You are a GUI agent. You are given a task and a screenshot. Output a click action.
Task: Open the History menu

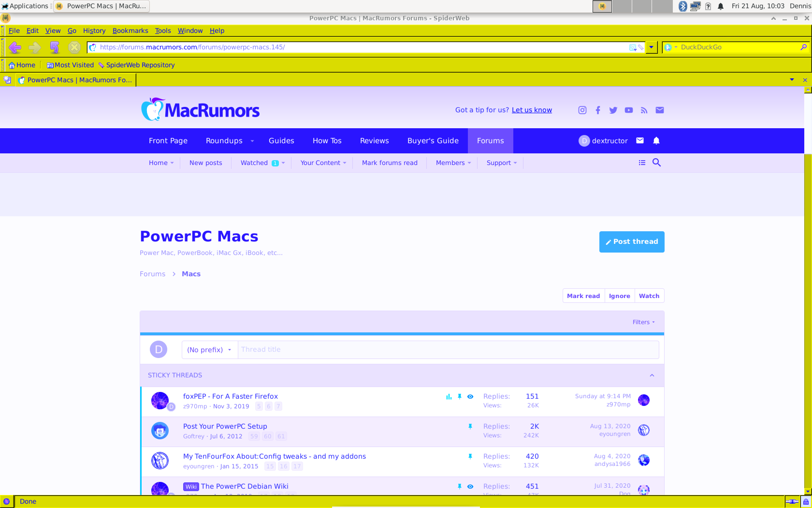[94, 30]
